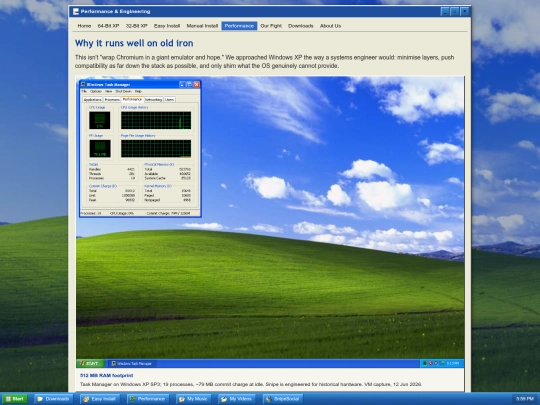Open My Music from the taskbar
This screenshot has height=405, width=540.
(x=194, y=399)
